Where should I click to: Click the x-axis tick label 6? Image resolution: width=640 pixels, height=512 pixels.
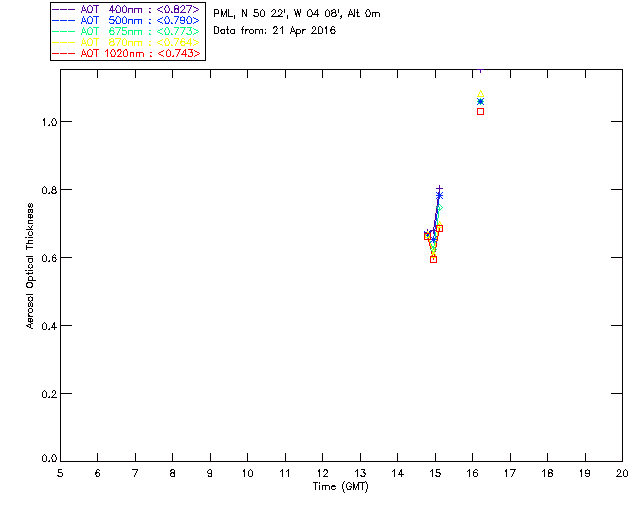click(98, 473)
